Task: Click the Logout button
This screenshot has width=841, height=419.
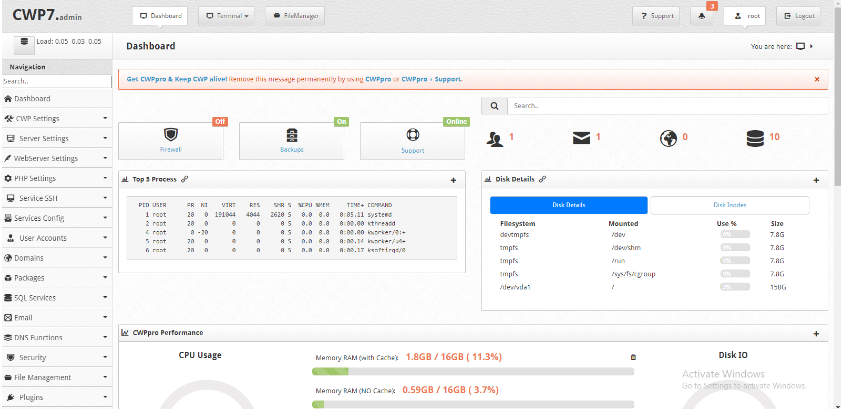Action: [799, 16]
